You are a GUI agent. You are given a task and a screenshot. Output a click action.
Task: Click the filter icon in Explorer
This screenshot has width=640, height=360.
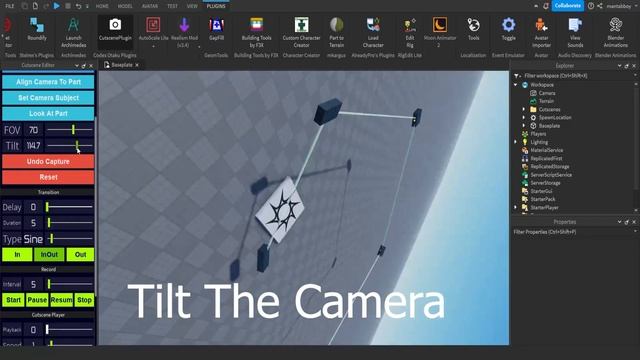[x=517, y=76]
